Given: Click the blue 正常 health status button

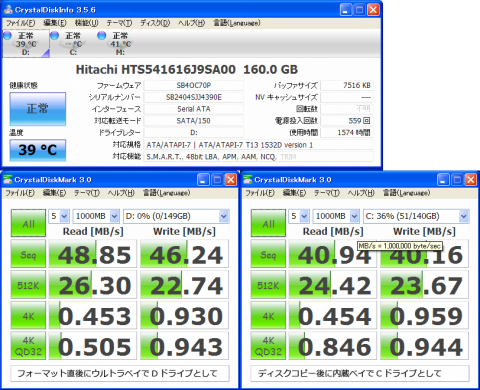Looking at the screenshot, I should [38, 109].
